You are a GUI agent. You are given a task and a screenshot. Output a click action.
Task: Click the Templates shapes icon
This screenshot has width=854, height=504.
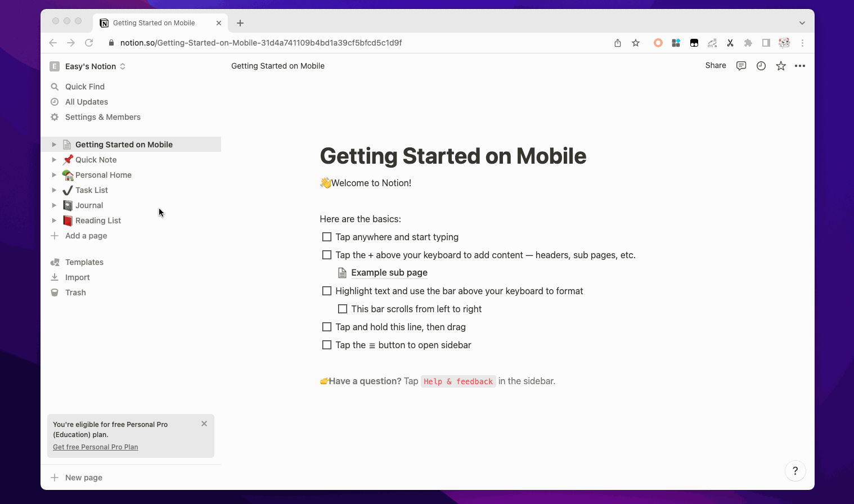pos(55,262)
